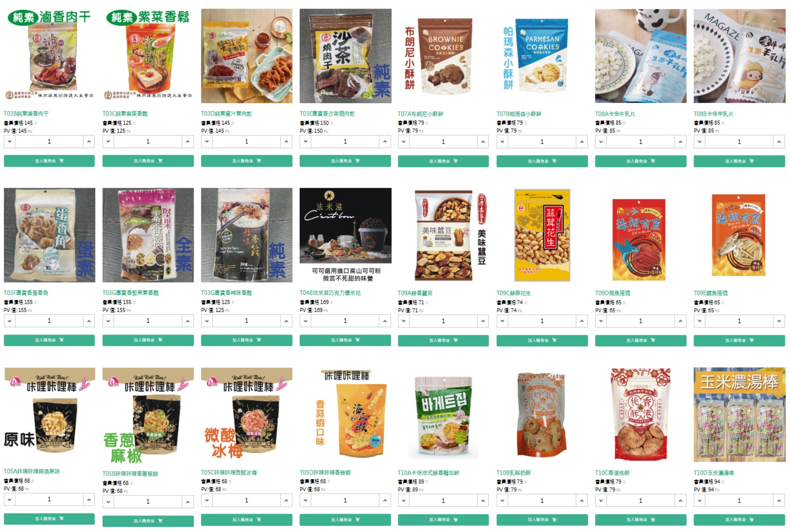Select quantity field for T03C紫菜香鬆
This screenshot has height=532, width=790.
(x=148, y=141)
